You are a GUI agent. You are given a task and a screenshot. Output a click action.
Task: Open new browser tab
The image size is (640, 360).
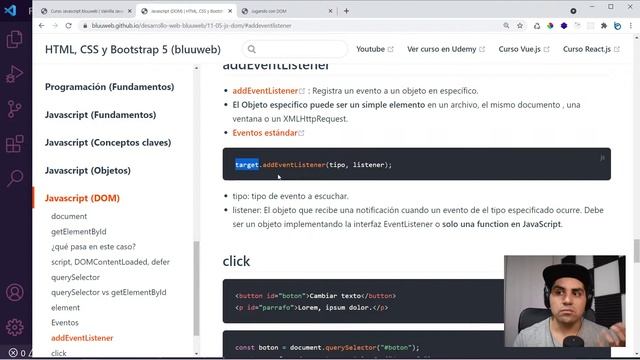coord(346,11)
